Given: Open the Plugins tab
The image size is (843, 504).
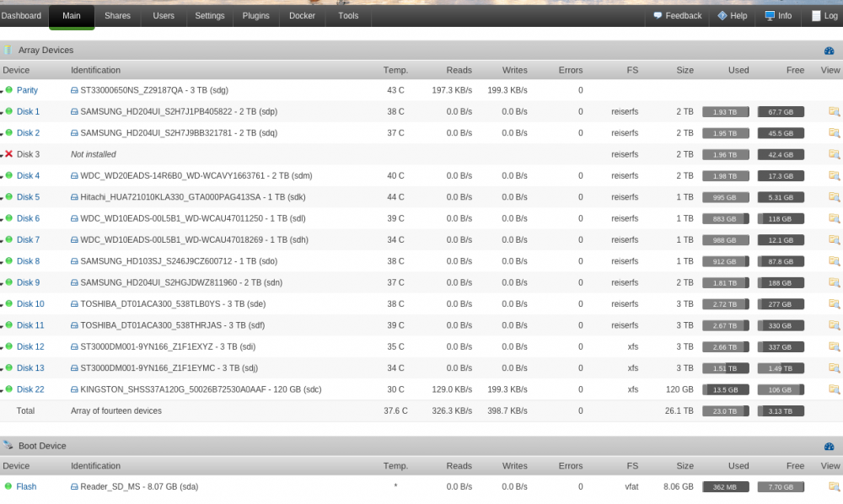Looking at the screenshot, I should [256, 15].
